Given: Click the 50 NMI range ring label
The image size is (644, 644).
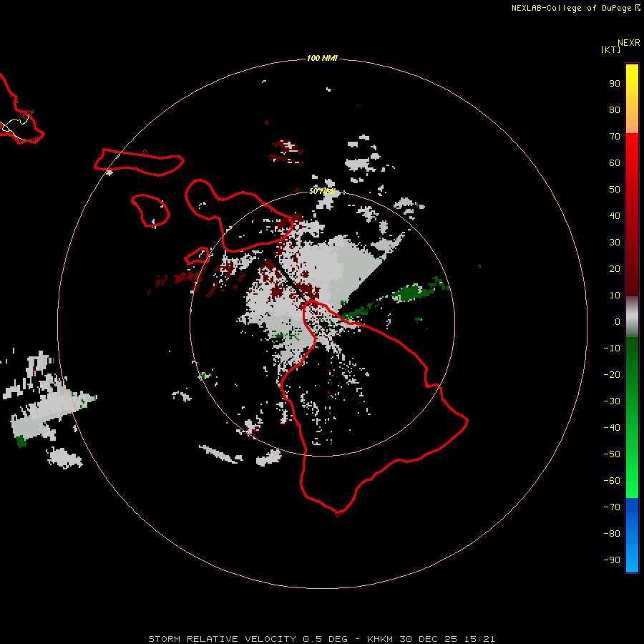Looking at the screenshot, I should click(x=322, y=191).
